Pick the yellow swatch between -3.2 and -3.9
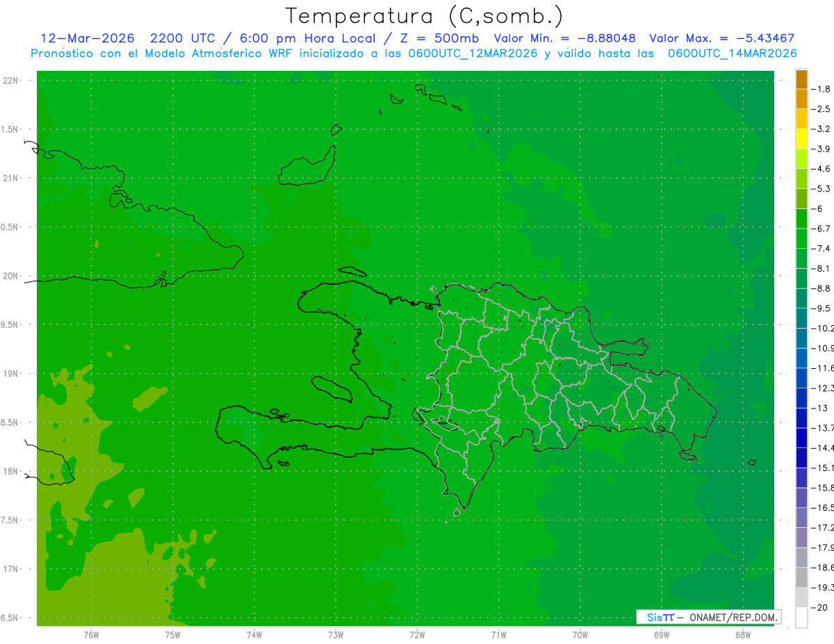The image size is (834, 644). 801,139
